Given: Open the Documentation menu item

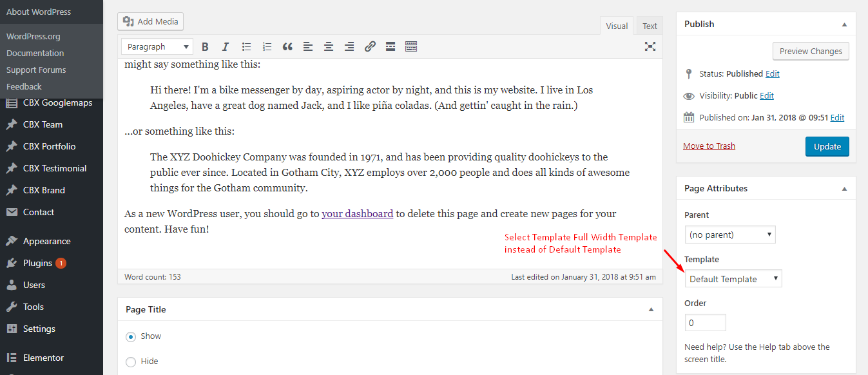Looking at the screenshot, I should click(35, 53).
